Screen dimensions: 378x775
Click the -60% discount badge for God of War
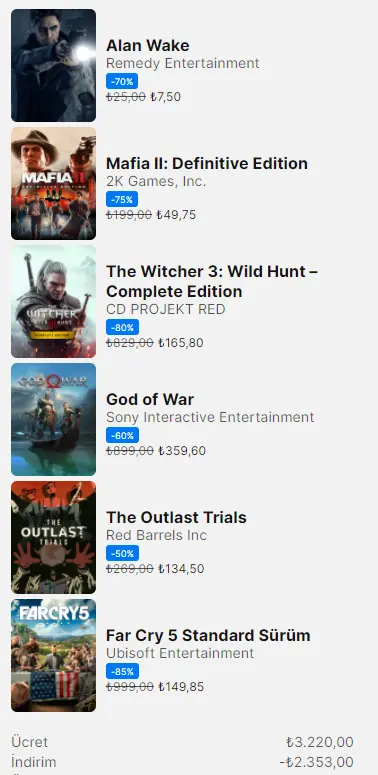point(123,435)
